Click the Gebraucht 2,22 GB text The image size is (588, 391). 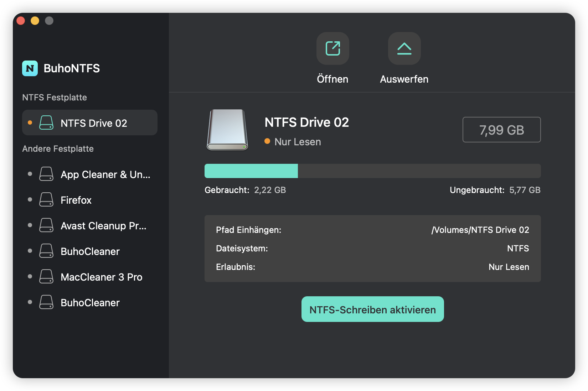click(x=245, y=190)
